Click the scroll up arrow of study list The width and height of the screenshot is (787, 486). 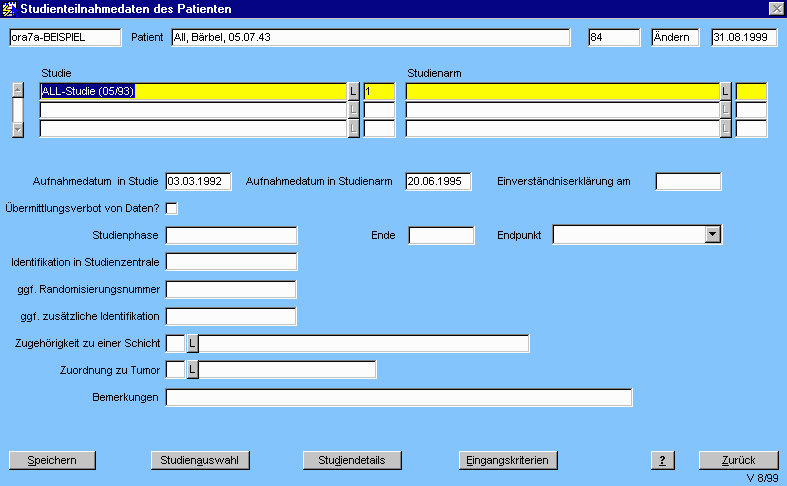[x=17, y=88]
